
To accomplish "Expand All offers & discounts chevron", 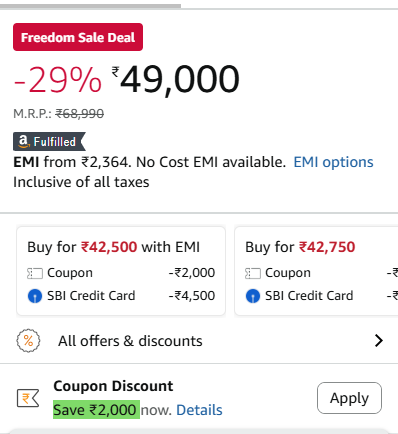I will point(379,341).
